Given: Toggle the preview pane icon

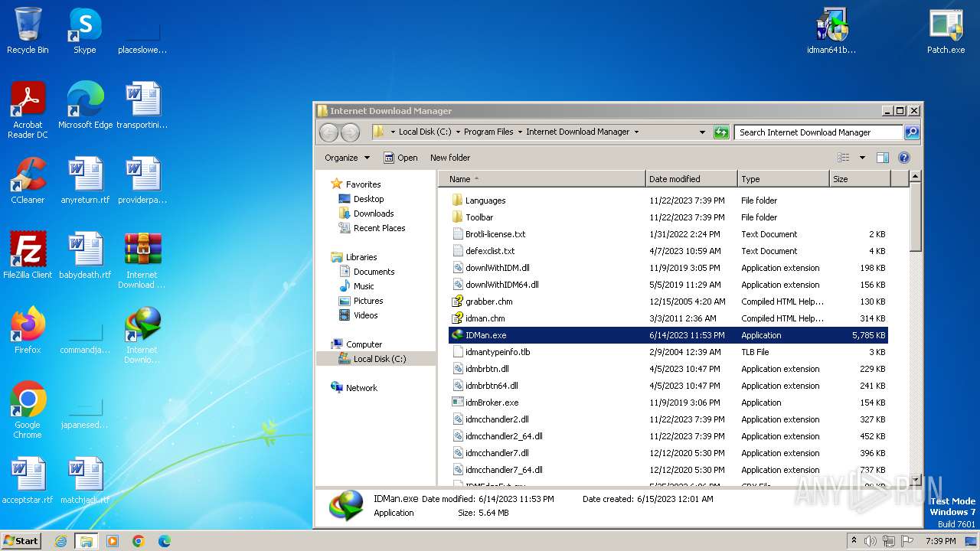Looking at the screenshot, I should (x=882, y=158).
